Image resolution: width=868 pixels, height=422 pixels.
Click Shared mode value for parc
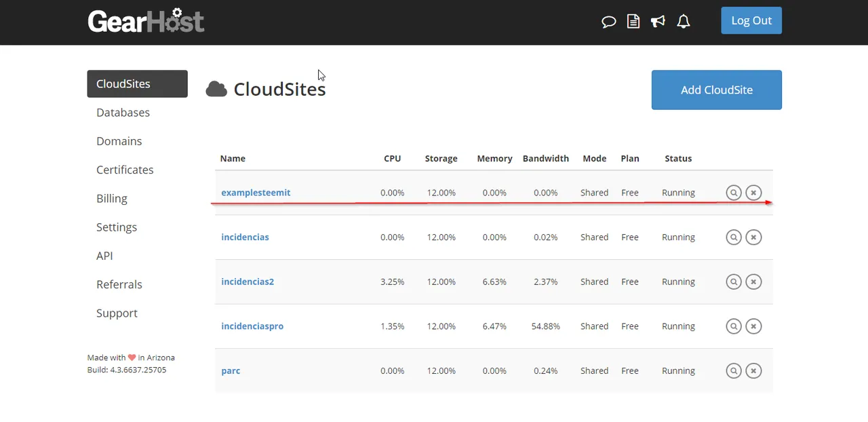click(594, 371)
